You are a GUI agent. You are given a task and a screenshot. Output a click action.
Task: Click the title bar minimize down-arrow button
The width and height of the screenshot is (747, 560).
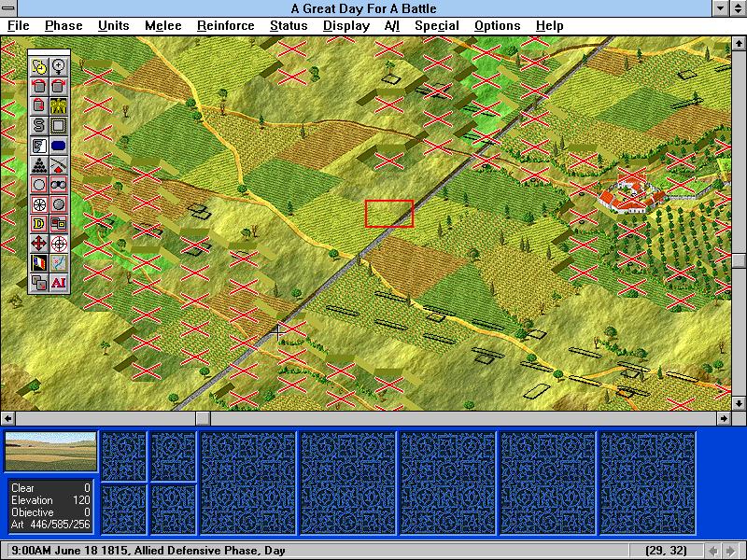720,8
